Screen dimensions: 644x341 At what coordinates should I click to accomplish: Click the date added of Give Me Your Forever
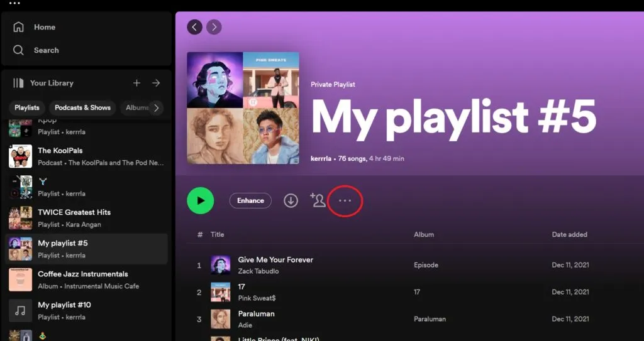(x=570, y=265)
